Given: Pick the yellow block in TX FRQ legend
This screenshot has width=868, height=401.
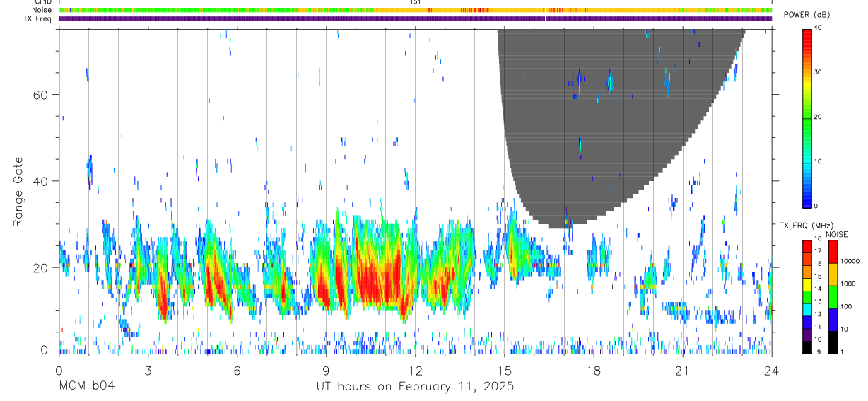Looking at the screenshot, I should pos(807,284).
